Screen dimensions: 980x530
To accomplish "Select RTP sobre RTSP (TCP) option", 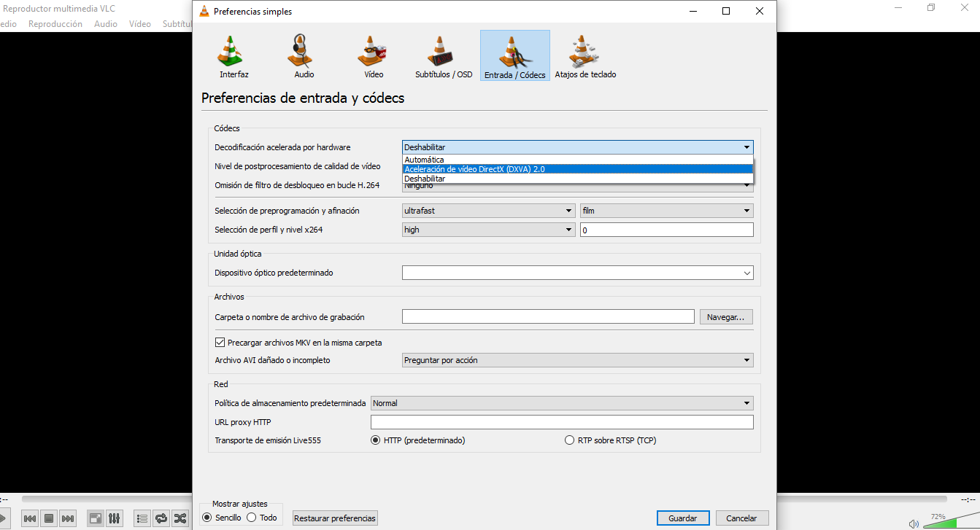I will coord(570,440).
